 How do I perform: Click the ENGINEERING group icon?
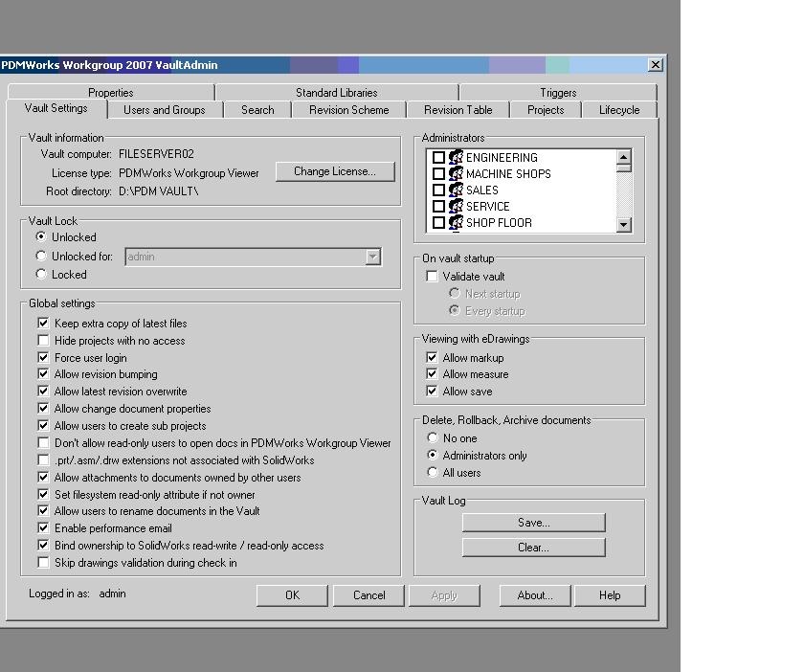coord(456,157)
